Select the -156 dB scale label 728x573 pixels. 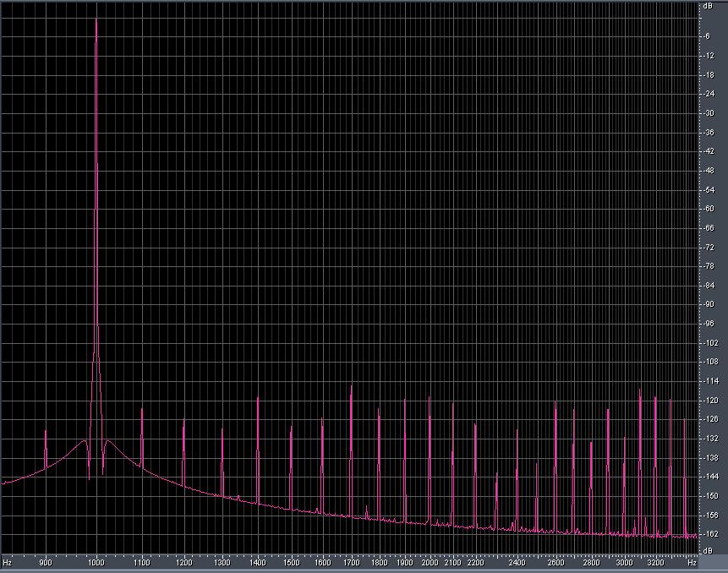[710, 516]
